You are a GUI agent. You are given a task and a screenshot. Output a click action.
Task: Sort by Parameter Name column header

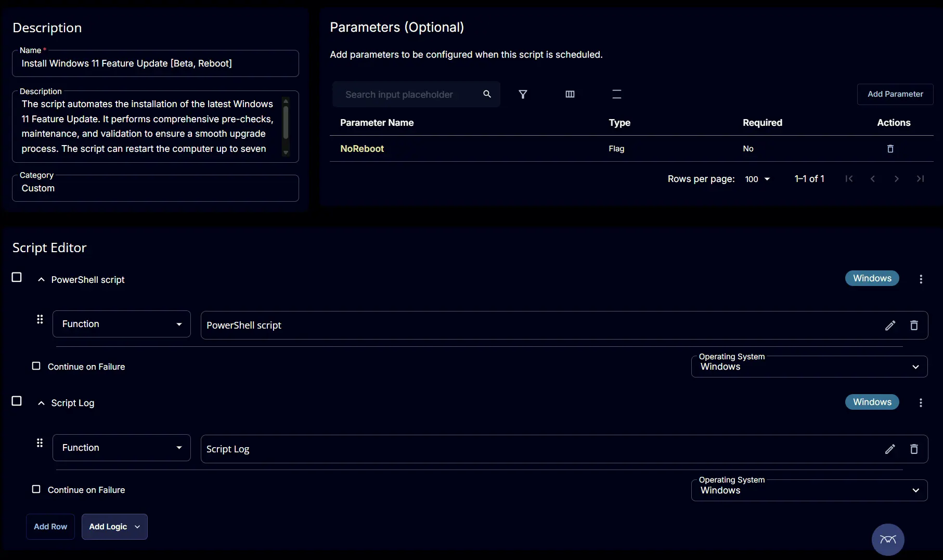377,123
